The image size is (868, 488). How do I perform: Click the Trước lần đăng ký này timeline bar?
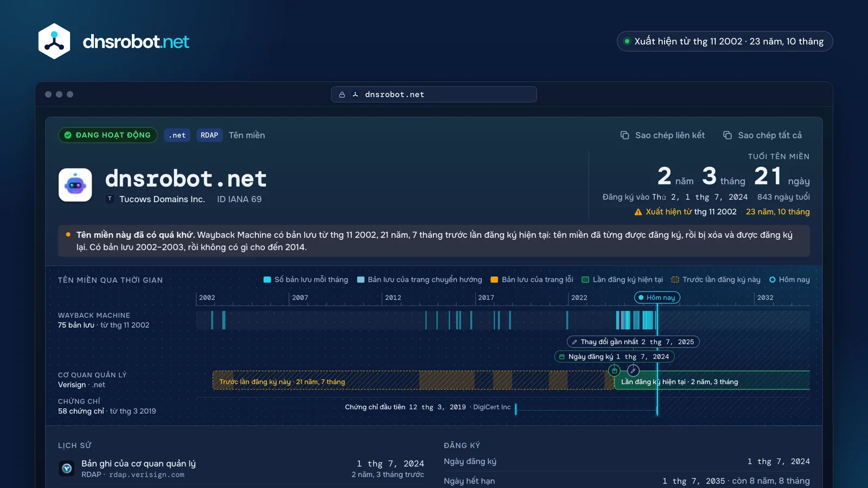pos(413,380)
